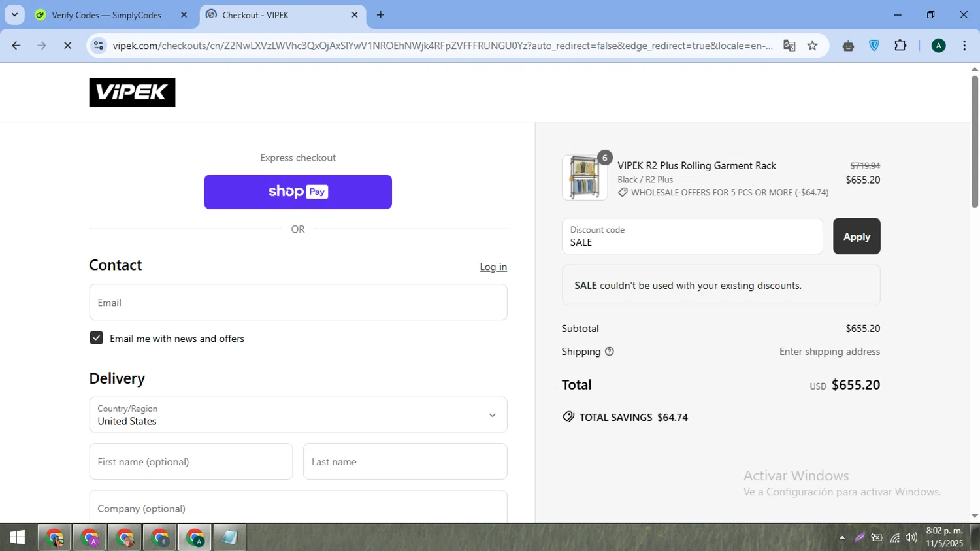This screenshot has height=551, width=980.
Task: Translate this page icon
Action: 789,46
